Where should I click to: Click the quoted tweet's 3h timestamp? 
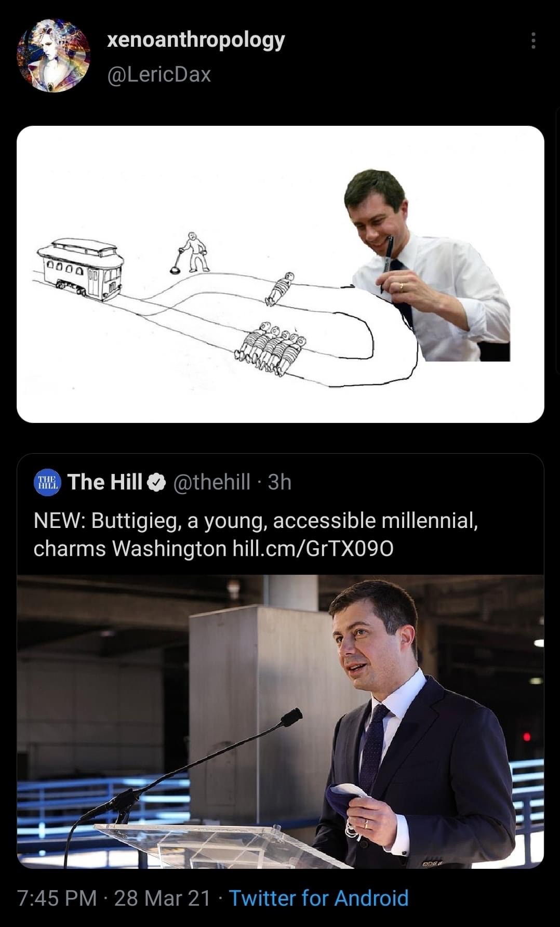point(279,482)
